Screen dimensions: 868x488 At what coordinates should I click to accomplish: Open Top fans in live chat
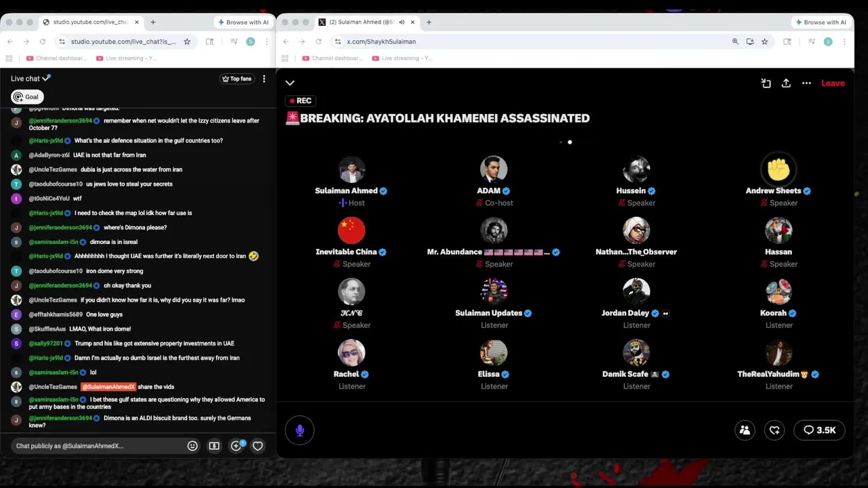coord(237,79)
